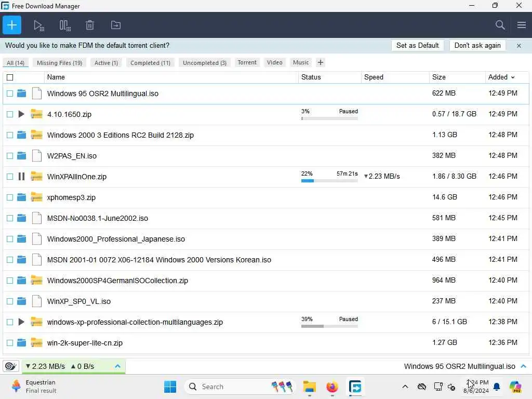The height and width of the screenshot is (399, 532).
Task: Filter downloads by Video tag
Action: pos(274,62)
